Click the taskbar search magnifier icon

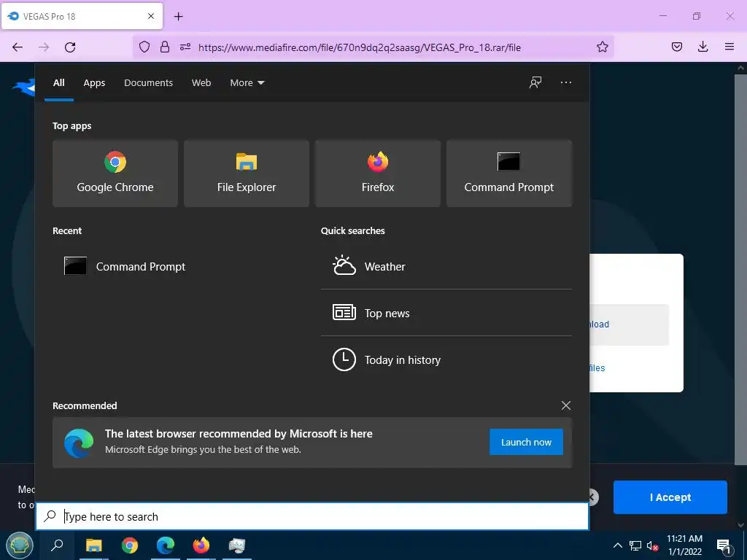click(57, 545)
